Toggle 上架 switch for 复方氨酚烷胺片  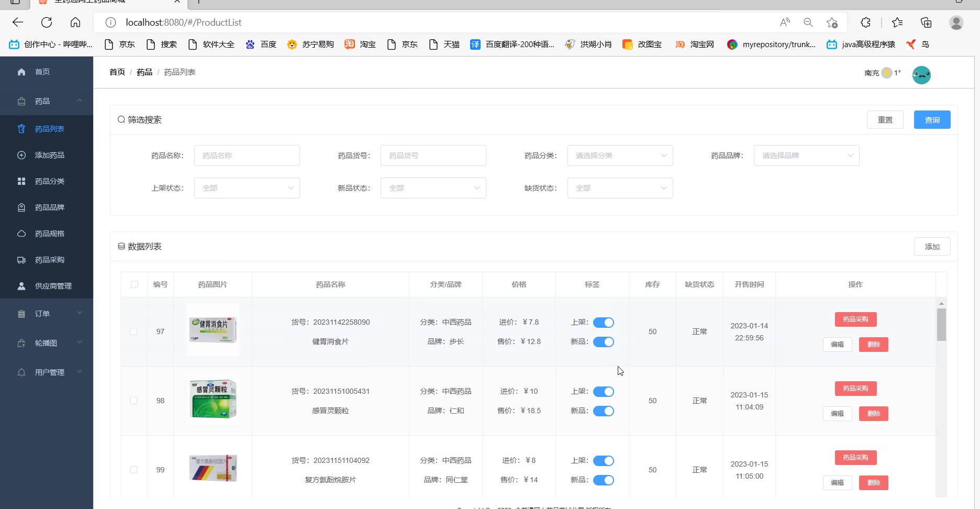pyautogui.click(x=603, y=461)
